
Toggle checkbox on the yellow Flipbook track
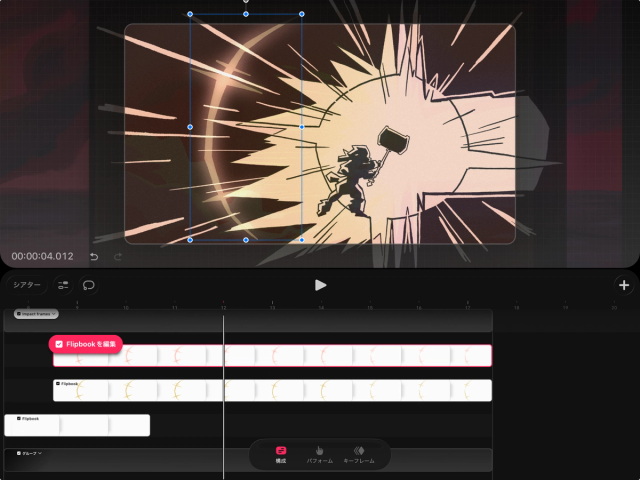point(58,384)
